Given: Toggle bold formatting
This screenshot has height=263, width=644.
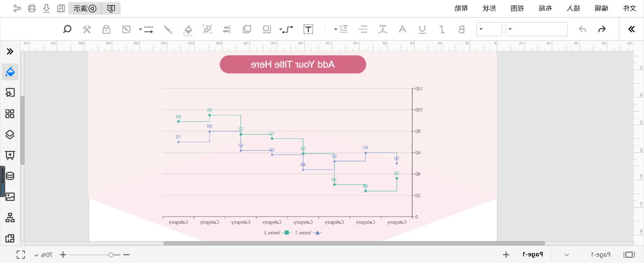Looking at the screenshot, I should [x=461, y=29].
